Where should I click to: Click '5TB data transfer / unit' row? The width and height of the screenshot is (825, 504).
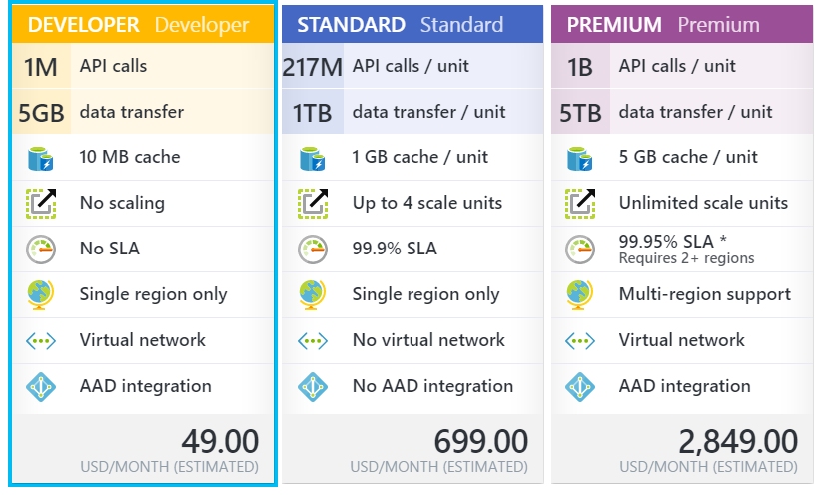pyautogui.click(x=682, y=112)
